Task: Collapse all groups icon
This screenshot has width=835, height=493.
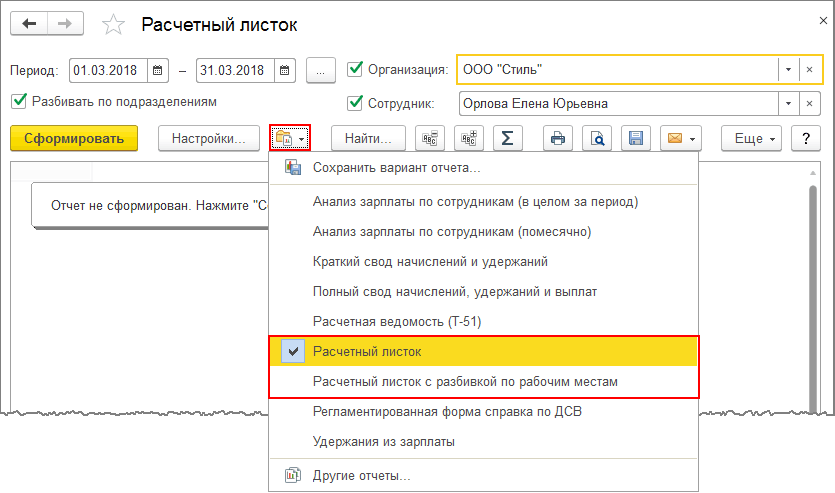Action: [430, 138]
